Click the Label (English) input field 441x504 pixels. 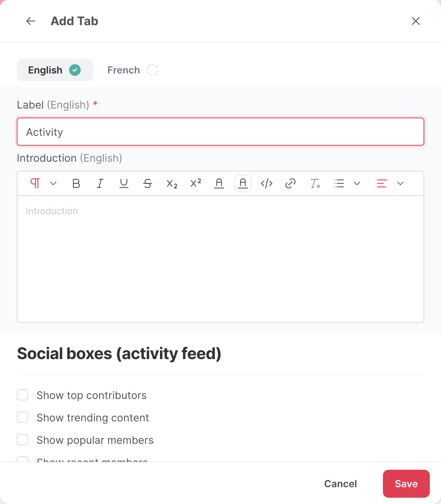pos(220,132)
